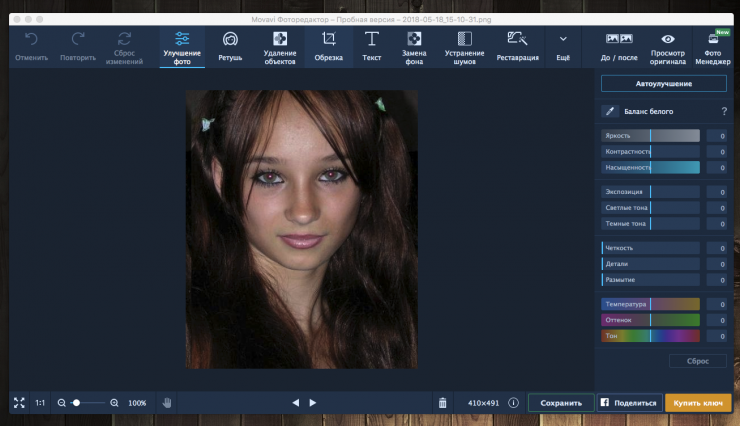Click the Яркость brightness slider
Screen dimensions: 740x426
click(650, 136)
